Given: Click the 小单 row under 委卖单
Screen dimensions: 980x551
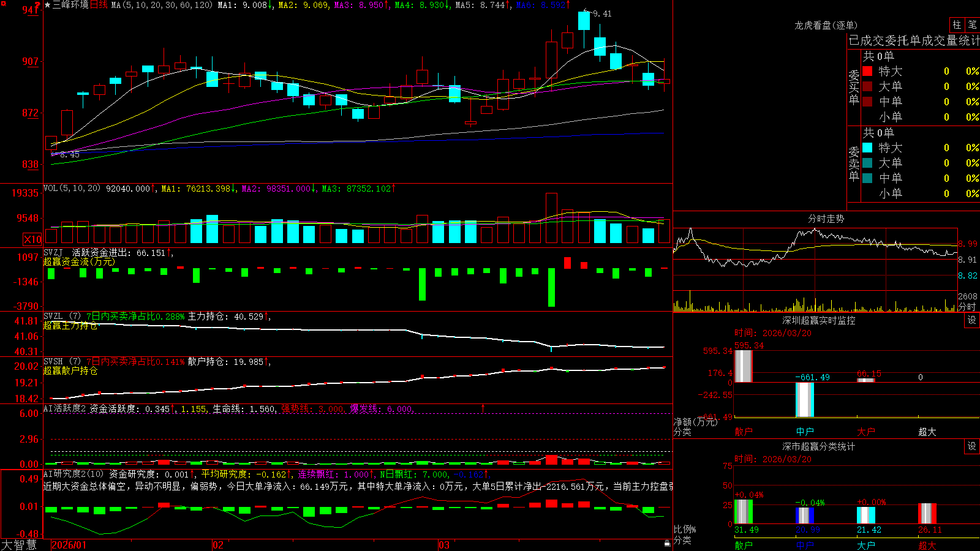Looking at the screenshot, I should tap(921, 193).
